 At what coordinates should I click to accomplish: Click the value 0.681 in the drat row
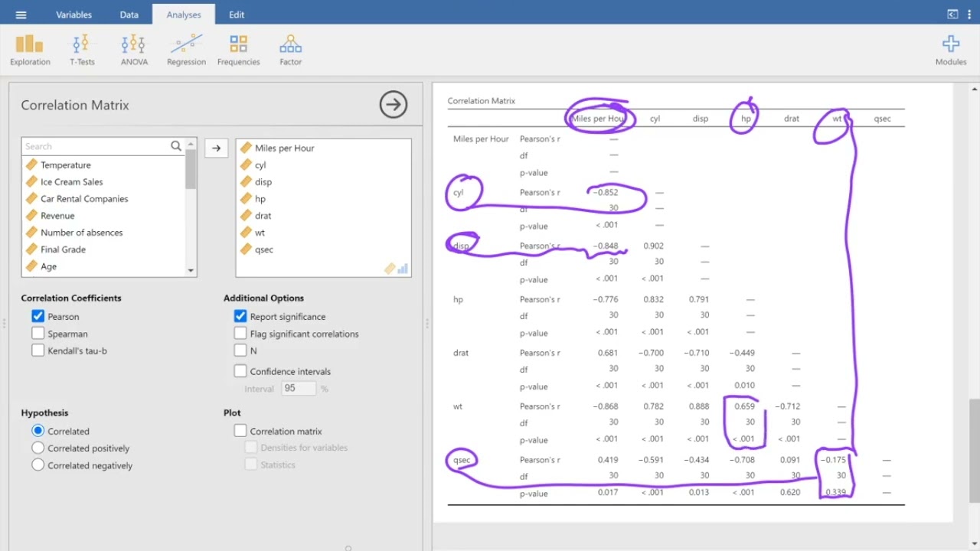coord(608,353)
